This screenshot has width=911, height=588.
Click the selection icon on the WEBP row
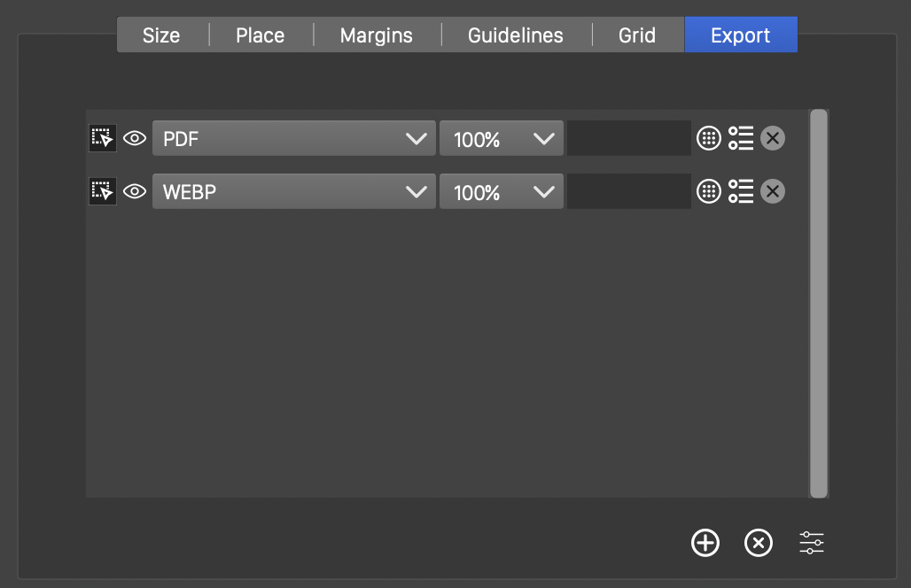tap(103, 191)
